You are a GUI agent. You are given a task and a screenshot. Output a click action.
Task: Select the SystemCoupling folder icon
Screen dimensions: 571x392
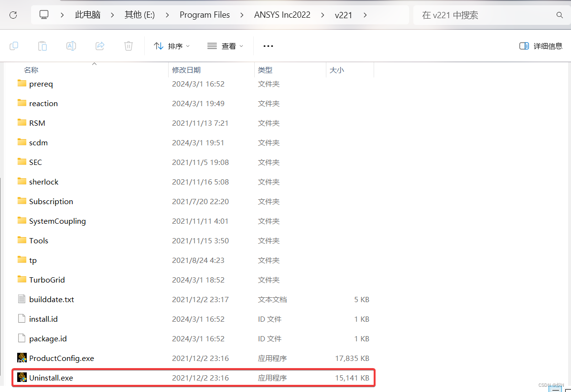click(22, 221)
